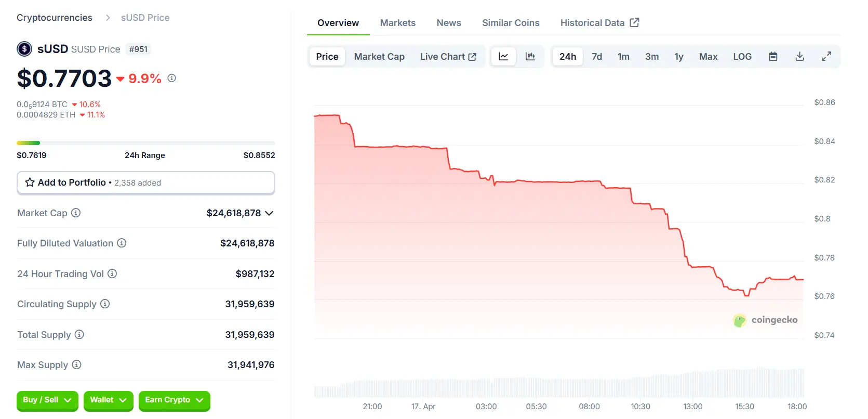Open the Historical Data tab
868x419 pixels.
[599, 23]
